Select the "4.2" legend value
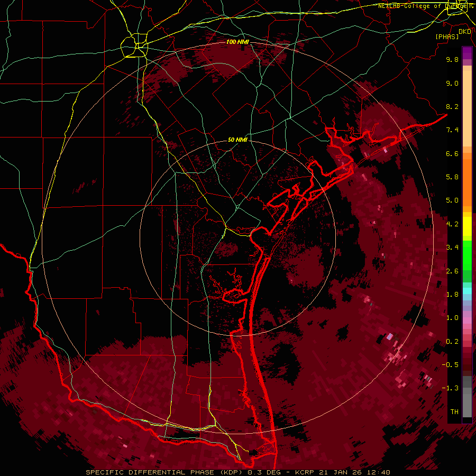Viewport: 476px width, 476px height. point(452,224)
